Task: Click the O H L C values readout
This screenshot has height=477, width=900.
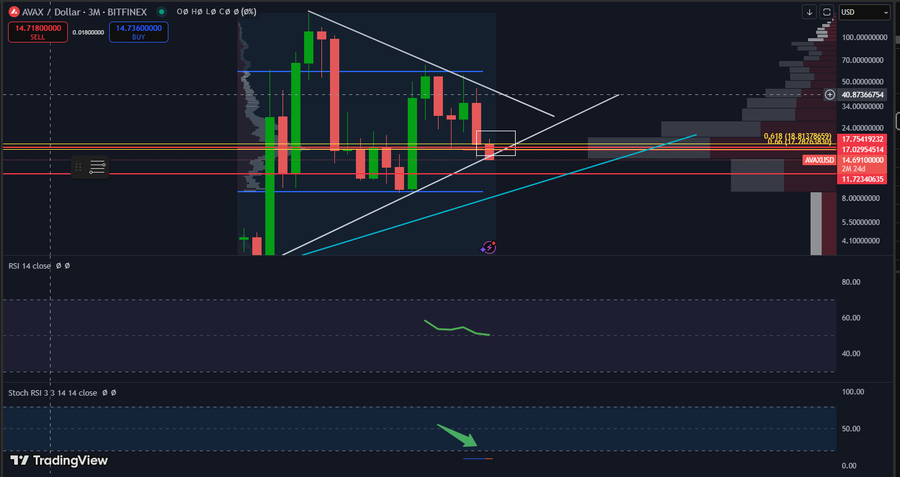Action: 217,11
